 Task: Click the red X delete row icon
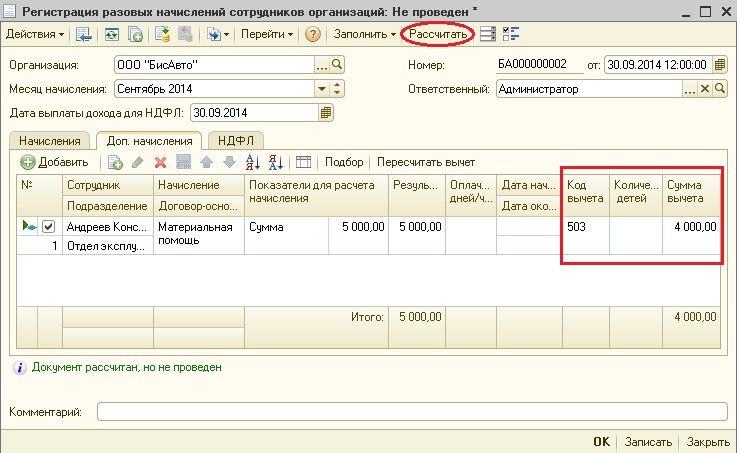tap(160, 162)
